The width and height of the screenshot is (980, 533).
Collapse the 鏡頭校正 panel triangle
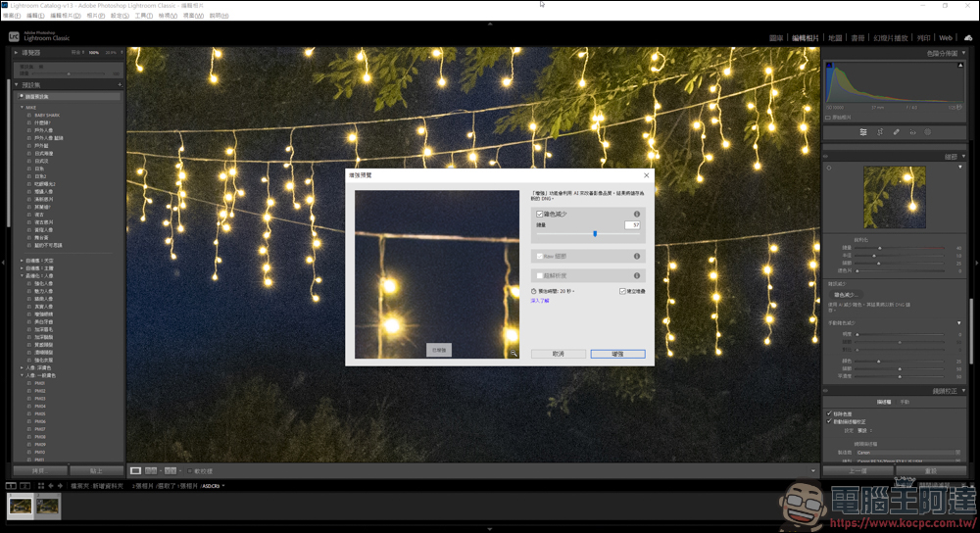963,391
